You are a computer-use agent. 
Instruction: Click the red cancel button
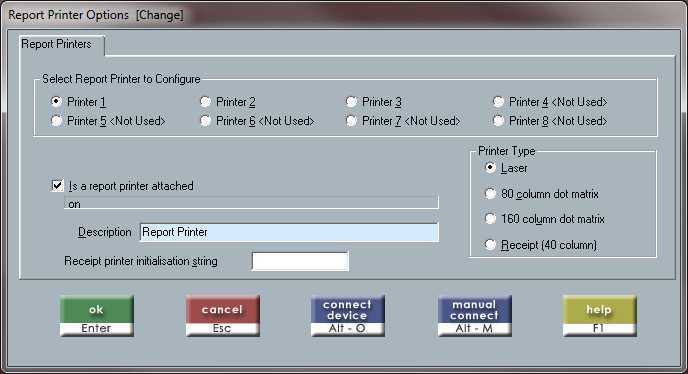(222, 316)
